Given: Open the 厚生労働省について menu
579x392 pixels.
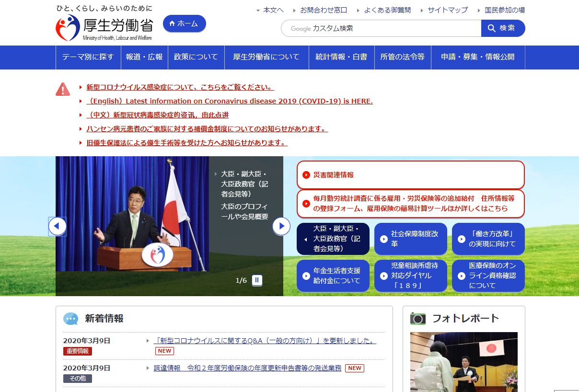Looking at the screenshot, I should coord(266,57).
